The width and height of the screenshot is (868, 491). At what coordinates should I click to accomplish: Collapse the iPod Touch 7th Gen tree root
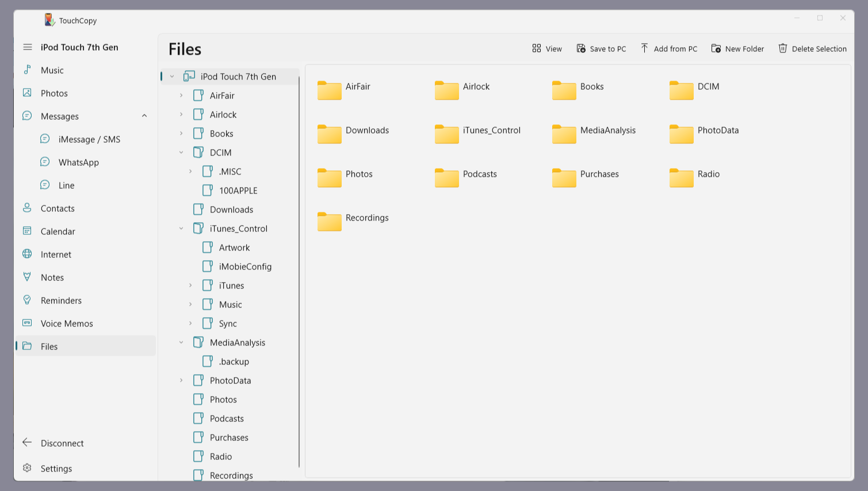click(x=172, y=77)
